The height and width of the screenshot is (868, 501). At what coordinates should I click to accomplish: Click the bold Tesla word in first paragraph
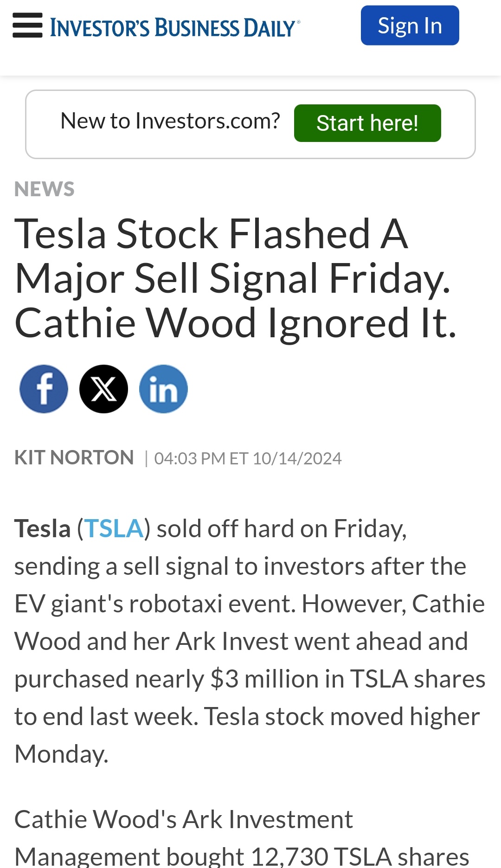[x=42, y=528]
